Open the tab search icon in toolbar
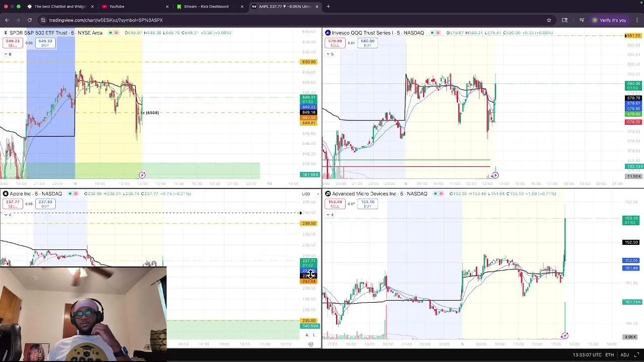 (565, 20)
